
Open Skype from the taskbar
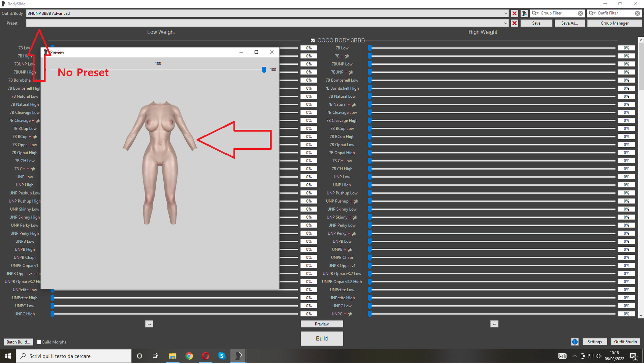(x=222, y=356)
